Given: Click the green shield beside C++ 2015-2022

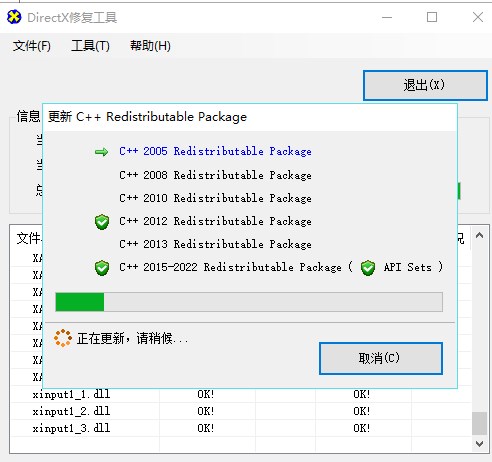Looking at the screenshot, I should pos(102,268).
